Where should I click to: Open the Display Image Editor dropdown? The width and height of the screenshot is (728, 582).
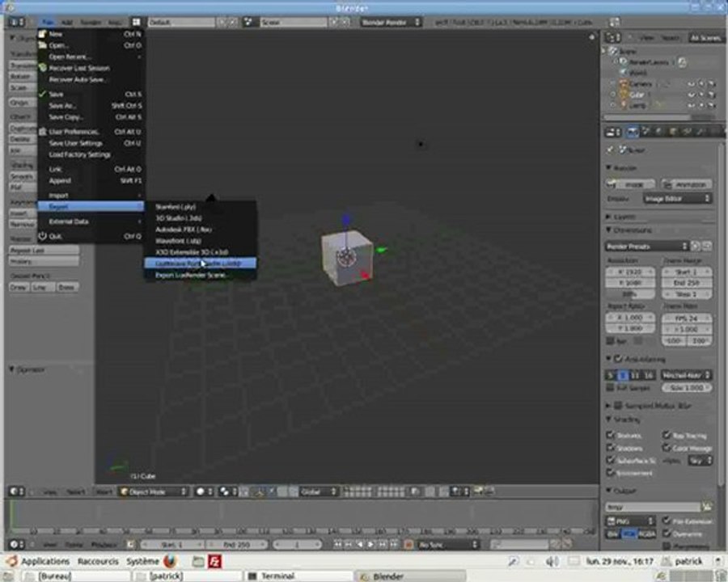click(677, 199)
